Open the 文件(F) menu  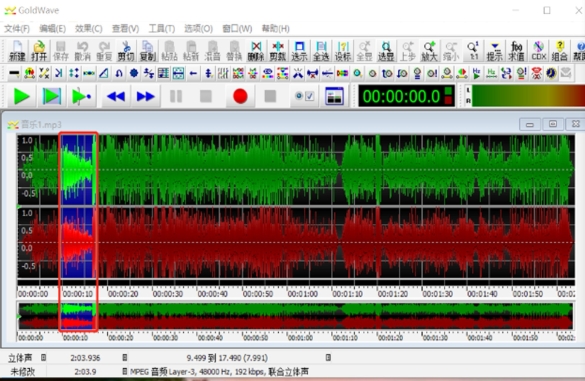tap(17, 29)
